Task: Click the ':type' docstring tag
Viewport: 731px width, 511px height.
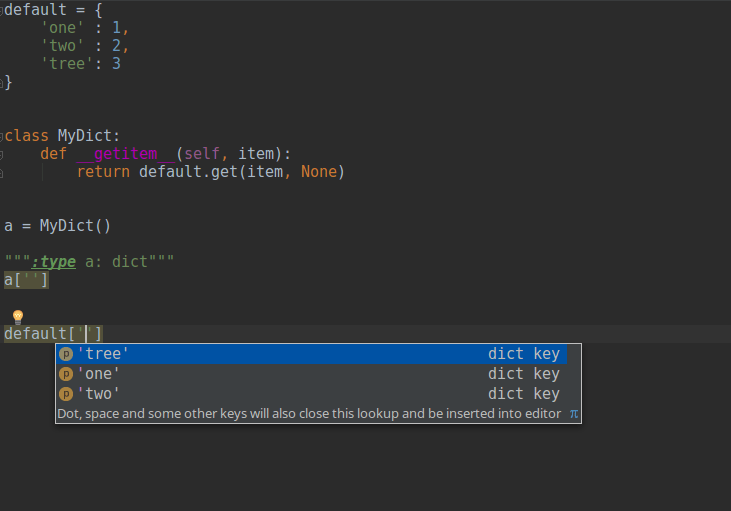Action: 54,262
